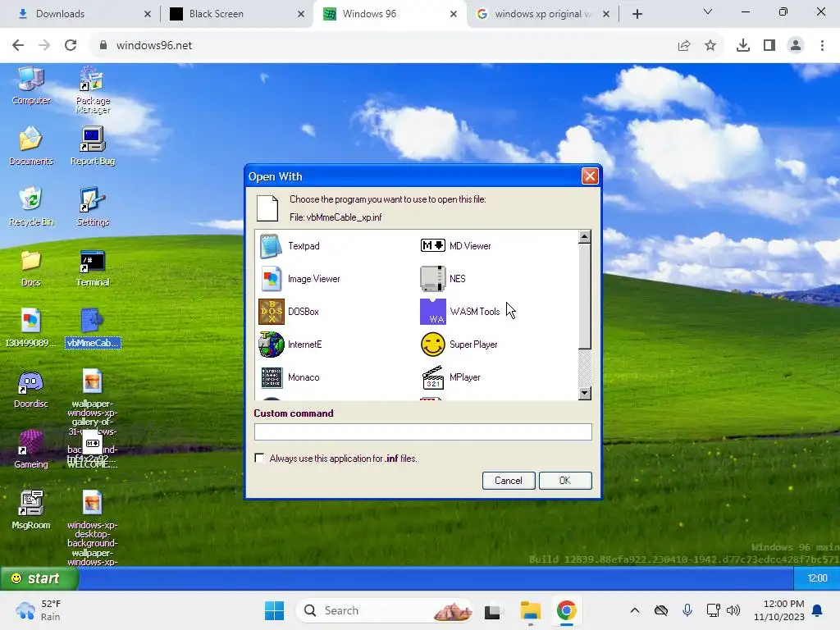Open the volume control in tray

[733, 610]
